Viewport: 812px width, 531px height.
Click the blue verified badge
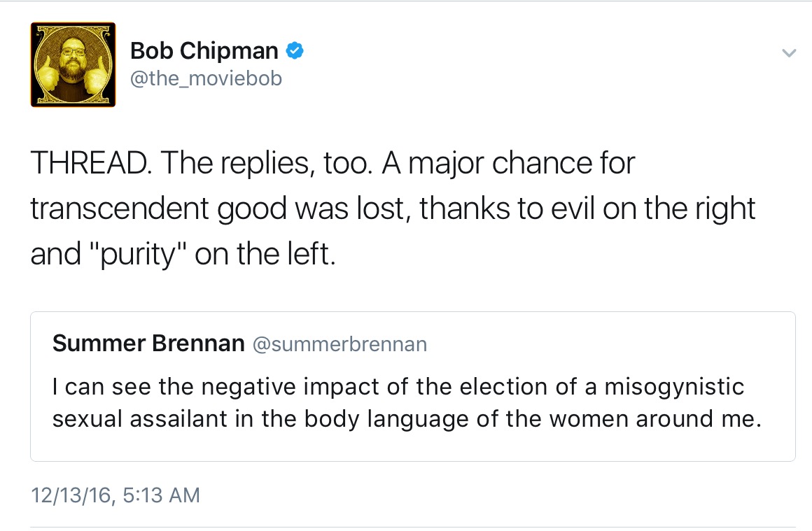[295, 50]
